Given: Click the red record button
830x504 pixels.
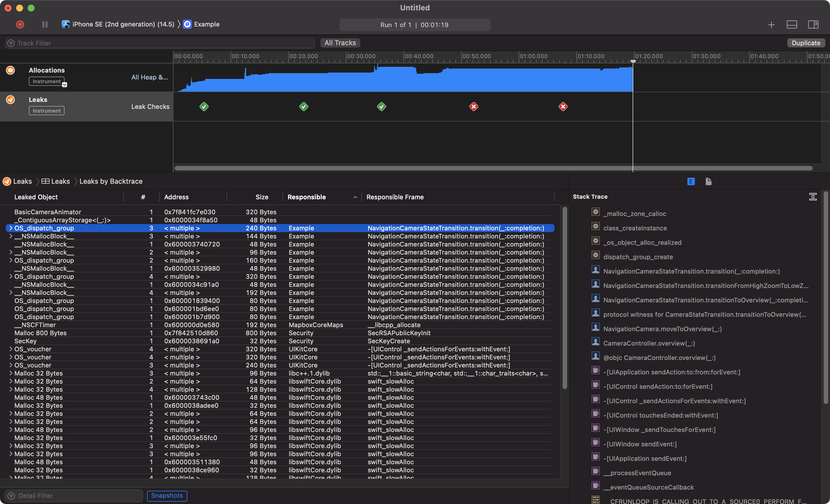Looking at the screenshot, I should [x=20, y=24].
